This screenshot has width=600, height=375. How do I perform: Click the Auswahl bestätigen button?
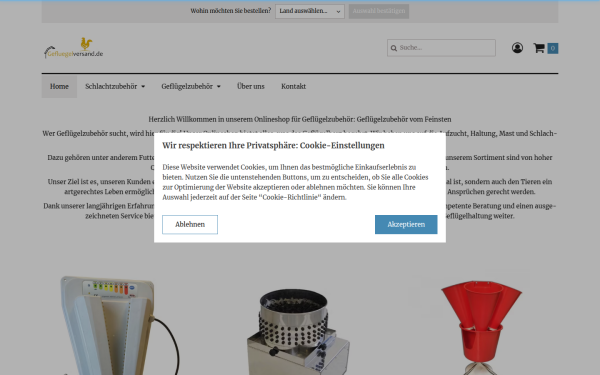379,11
